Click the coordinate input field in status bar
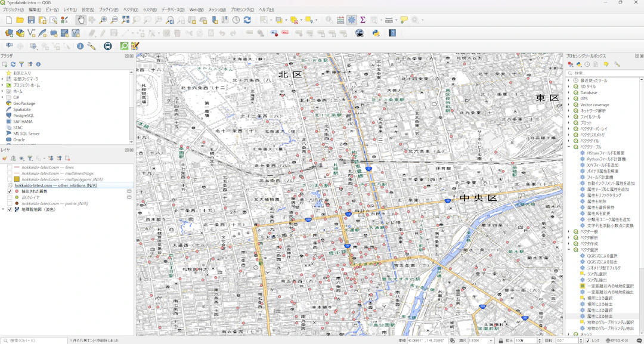The width and height of the screenshot is (644, 344). (428, 340)
